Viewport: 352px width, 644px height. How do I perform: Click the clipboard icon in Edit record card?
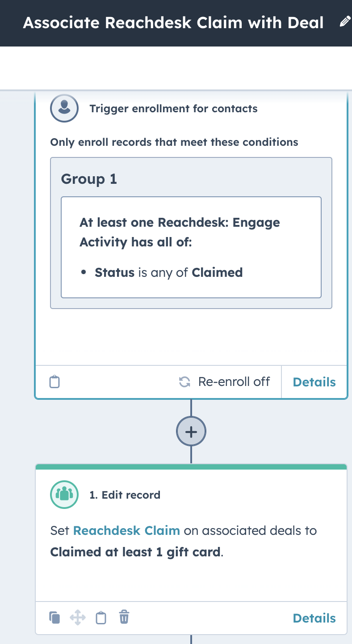[x=101, y=618]
